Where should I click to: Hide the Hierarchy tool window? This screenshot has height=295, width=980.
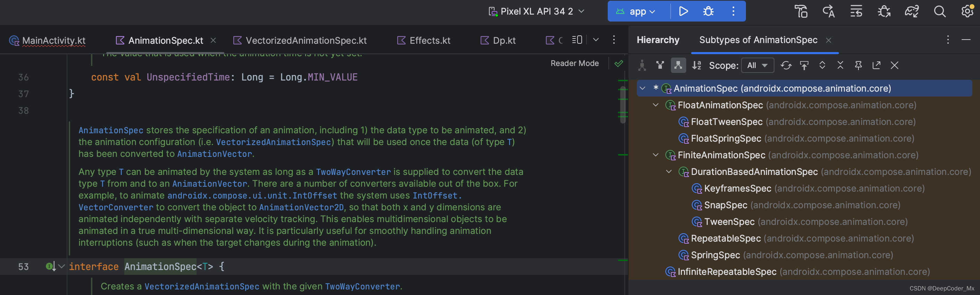point(966,40)
